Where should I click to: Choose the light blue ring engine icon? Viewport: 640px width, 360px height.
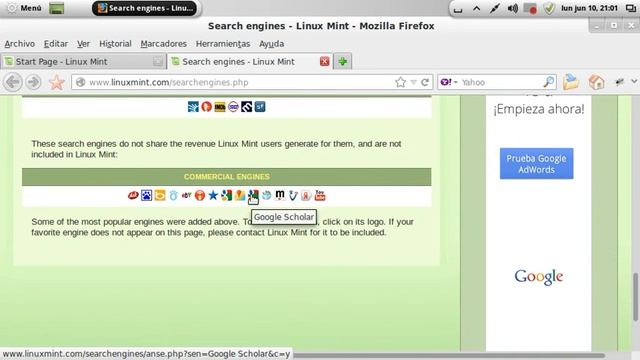click(x=173, y=196)
